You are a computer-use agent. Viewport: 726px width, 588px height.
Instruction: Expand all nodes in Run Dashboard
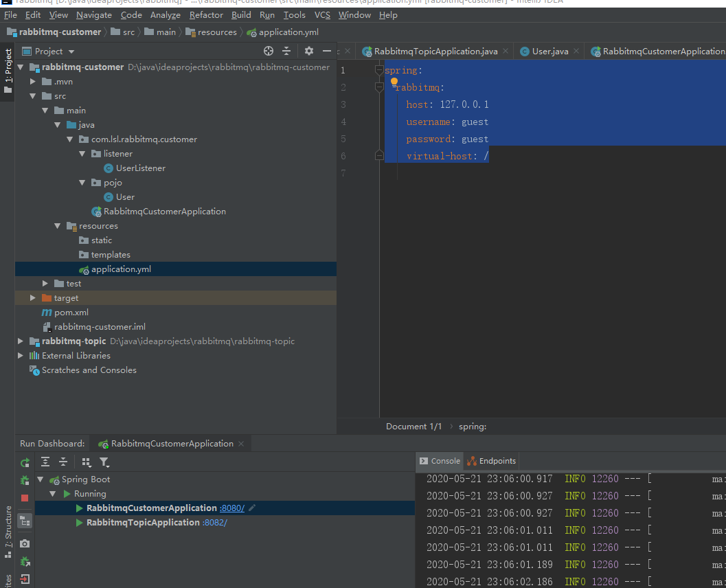tap(45, 462)
